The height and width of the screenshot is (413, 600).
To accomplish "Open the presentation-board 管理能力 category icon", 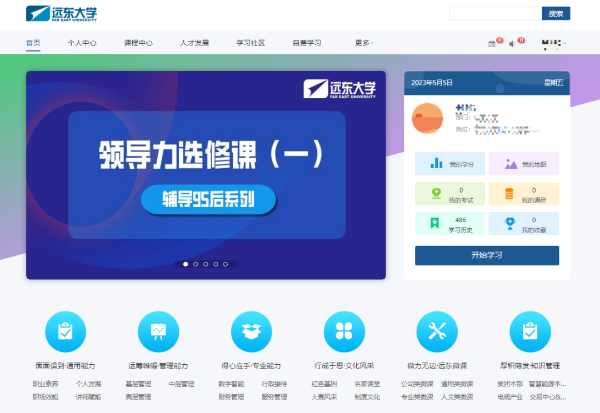I will [x=158, y=331].
